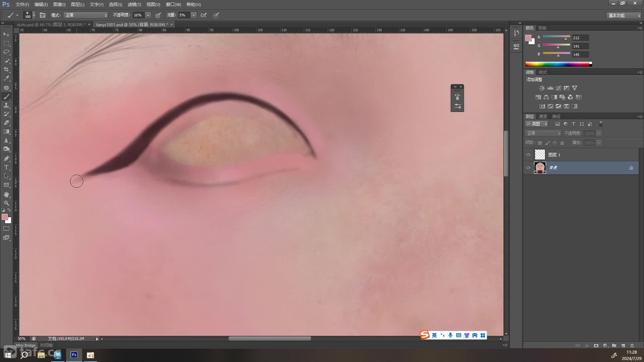Switch to the duitu.psd document tab
The width and height of the screenshot is (644, 362).
click(50, 24)
